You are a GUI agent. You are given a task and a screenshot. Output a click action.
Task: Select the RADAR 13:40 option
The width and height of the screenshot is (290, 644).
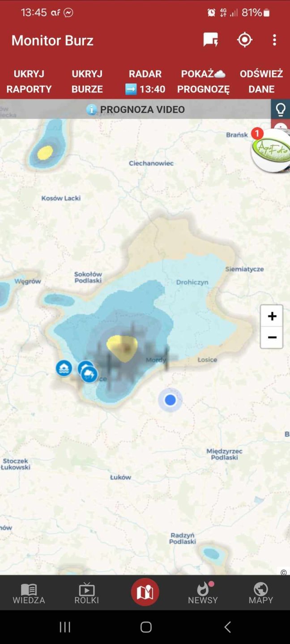145,81
